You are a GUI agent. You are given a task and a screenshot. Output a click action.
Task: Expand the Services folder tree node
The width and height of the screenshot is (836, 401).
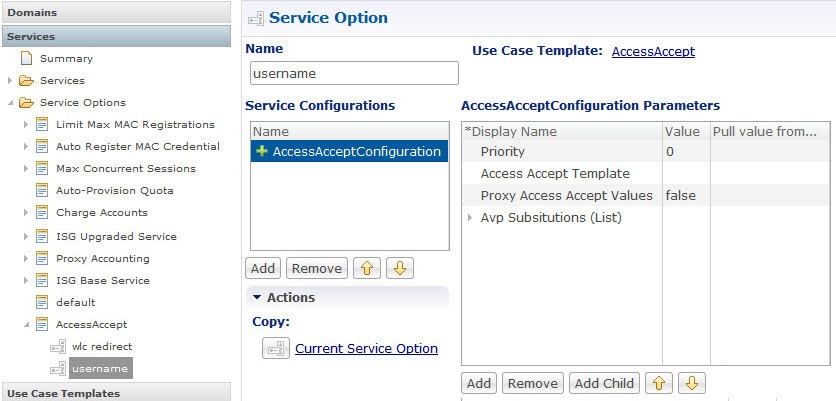tap(10, 81)
